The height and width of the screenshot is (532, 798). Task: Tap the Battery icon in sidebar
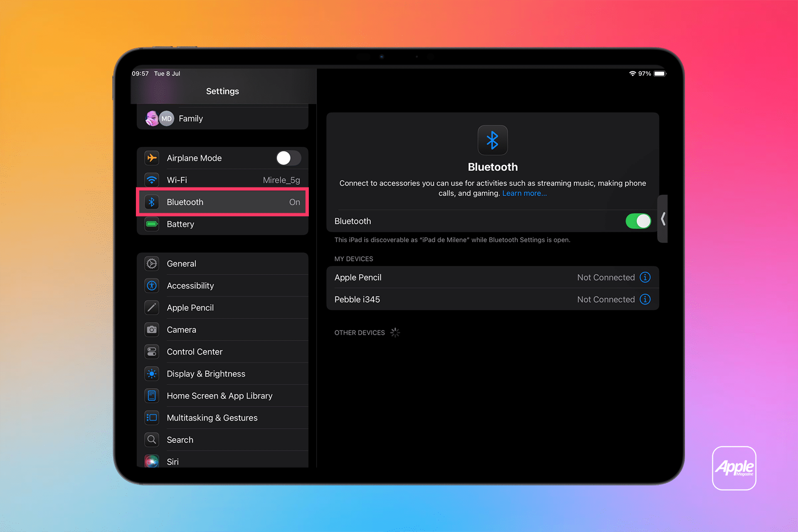152,224
